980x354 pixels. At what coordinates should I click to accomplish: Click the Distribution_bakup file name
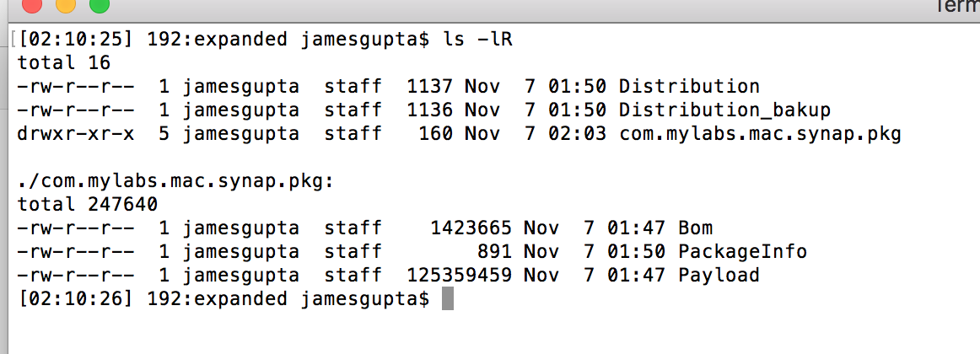pyautogui.click(x=724, y=110)
